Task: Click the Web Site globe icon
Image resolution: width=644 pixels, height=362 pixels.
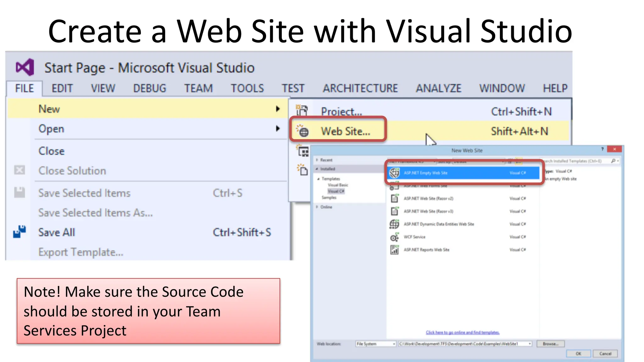Action: coord(303,131)
